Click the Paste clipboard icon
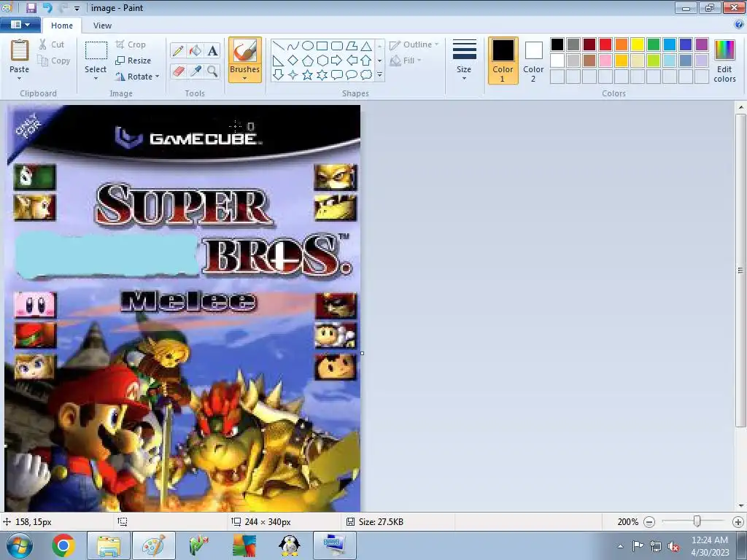 pyautogui.click(x=20, y=50)
